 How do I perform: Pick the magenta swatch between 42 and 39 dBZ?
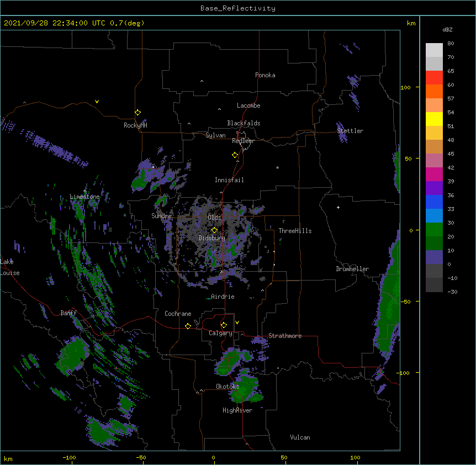click(434, 174)
